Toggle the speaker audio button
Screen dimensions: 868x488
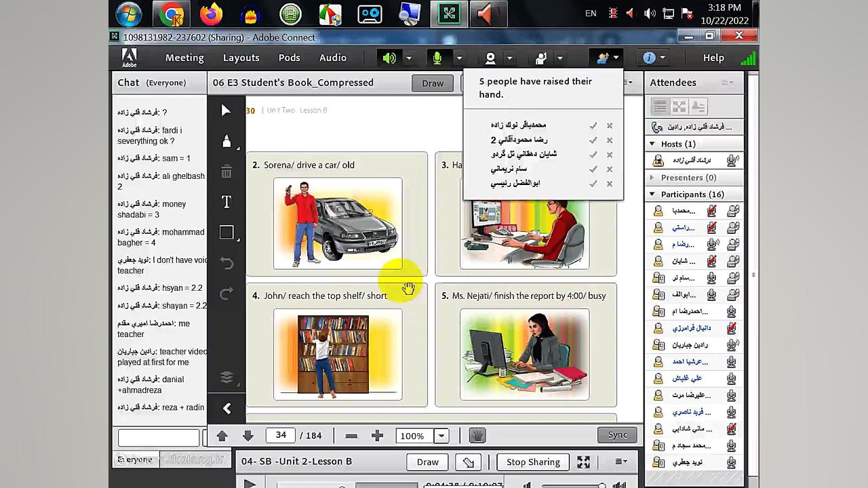click(389, 58)
